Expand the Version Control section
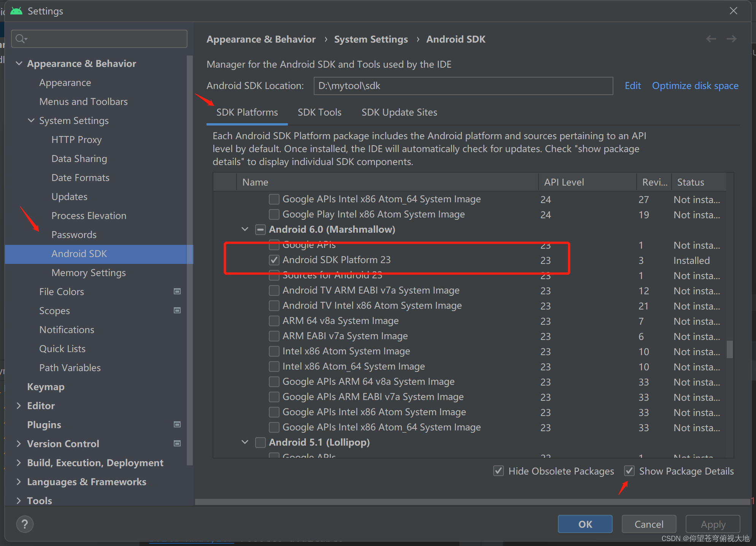This screenshot has width=756, height=546. [19, 444]
